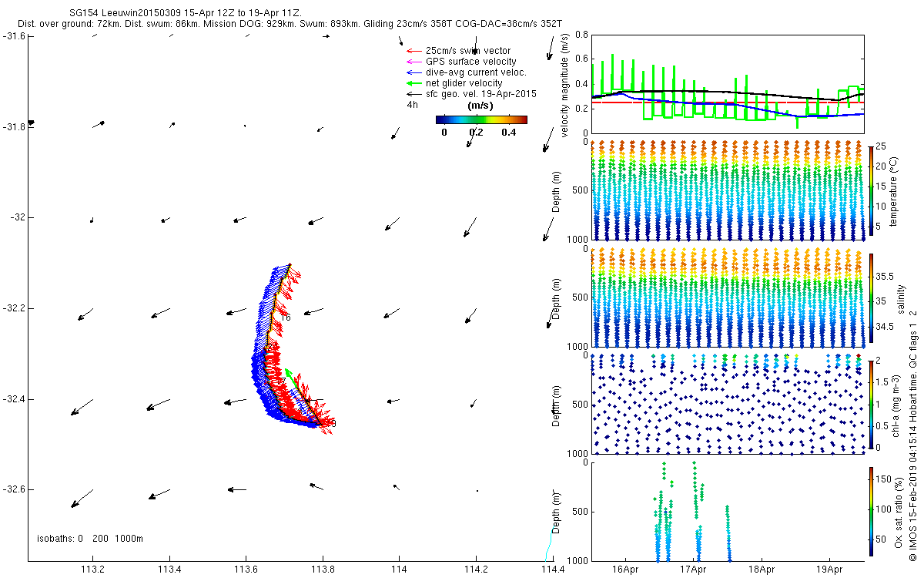Click longitude tick '113.4' on map axis
924x578 pixels.
[x=169, y=570]
